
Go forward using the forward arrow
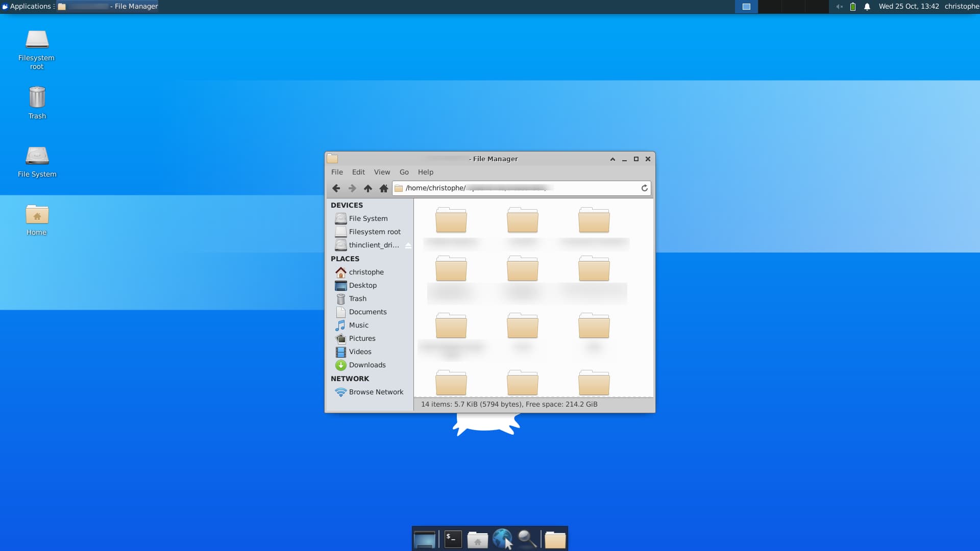[352, 188]
